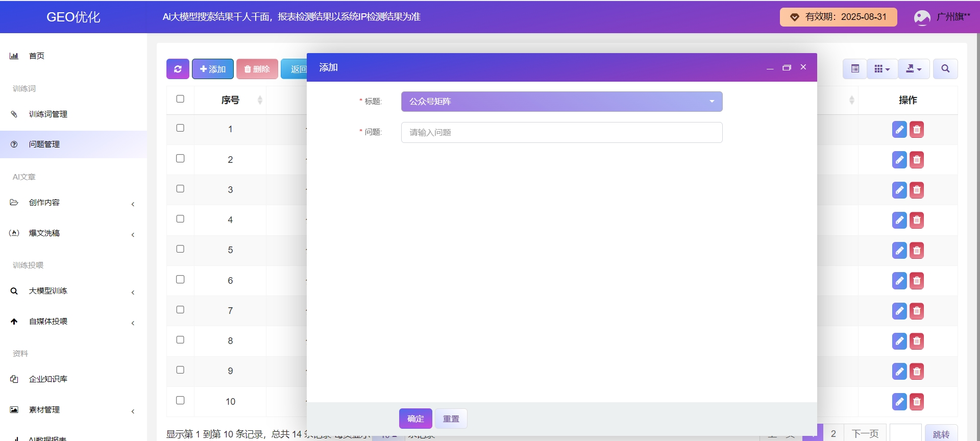
Task: Click the 重置 reset button
Action: (451, 419)
